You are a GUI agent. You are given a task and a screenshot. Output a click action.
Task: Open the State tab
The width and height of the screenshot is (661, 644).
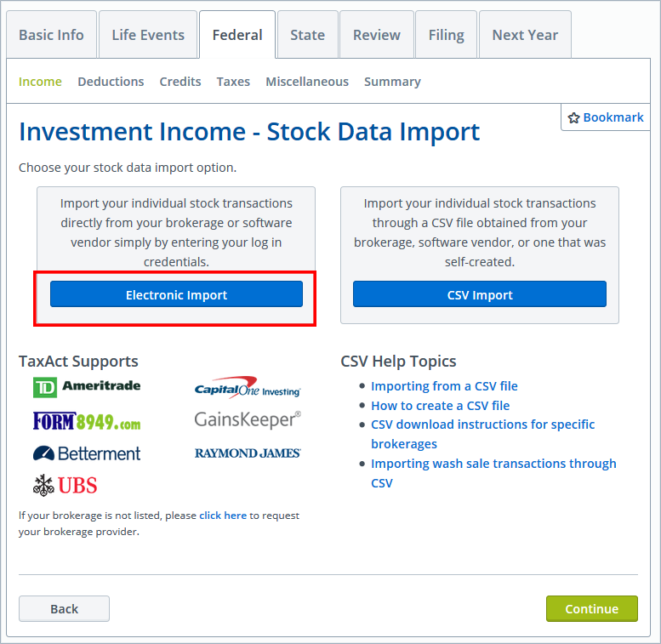(x=308, y=35)
